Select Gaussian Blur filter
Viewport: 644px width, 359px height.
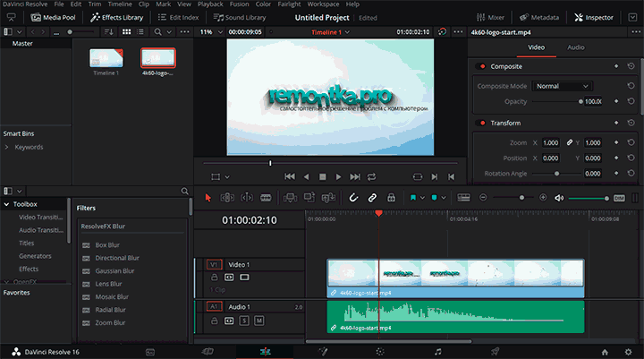point(114,271)
